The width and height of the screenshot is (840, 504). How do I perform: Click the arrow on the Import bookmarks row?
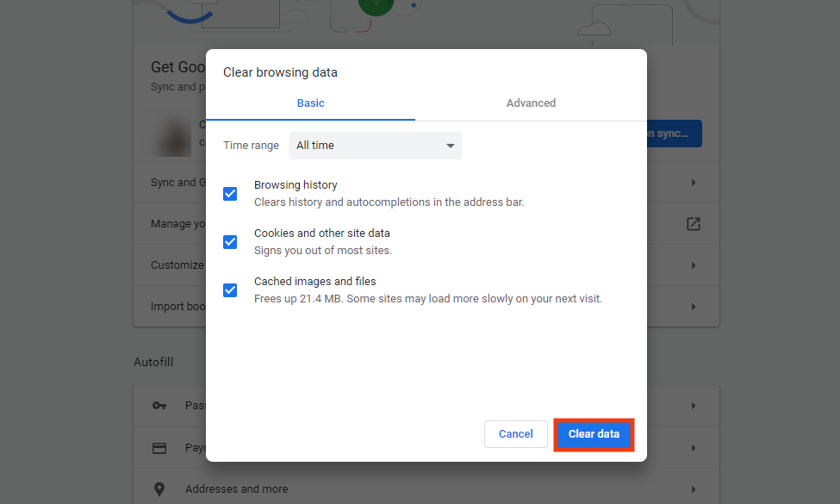click(695, 306)
